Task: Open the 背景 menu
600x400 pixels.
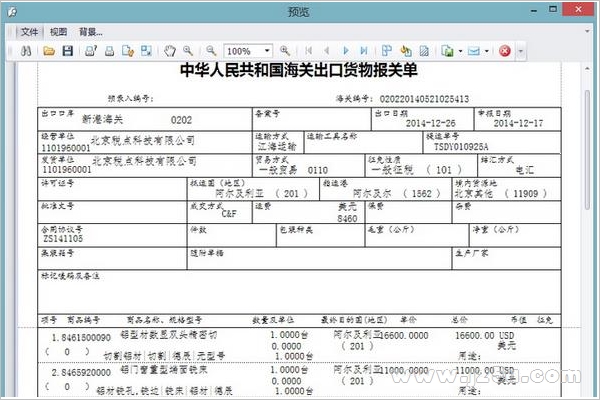Action: pyautogui.click(x=90, y=32)
